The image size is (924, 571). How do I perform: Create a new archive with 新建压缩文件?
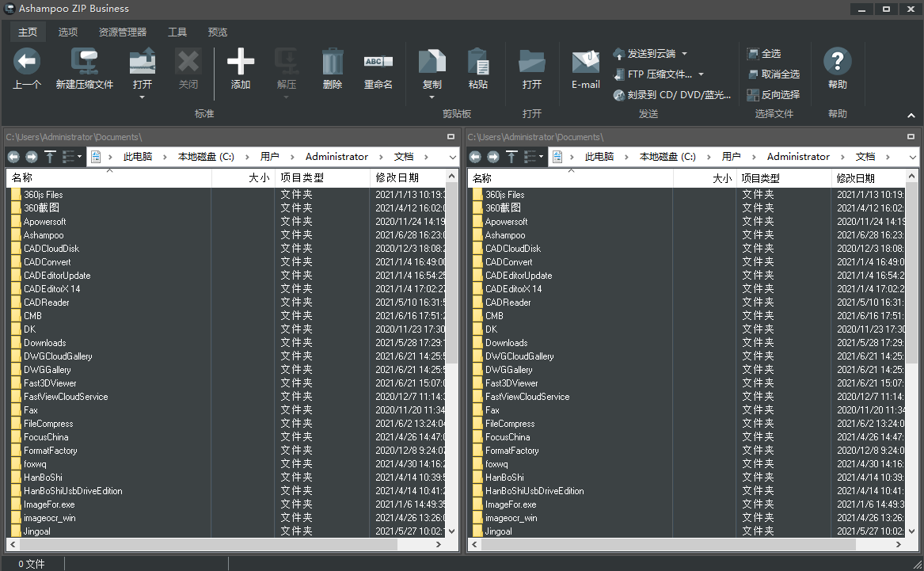84,69
